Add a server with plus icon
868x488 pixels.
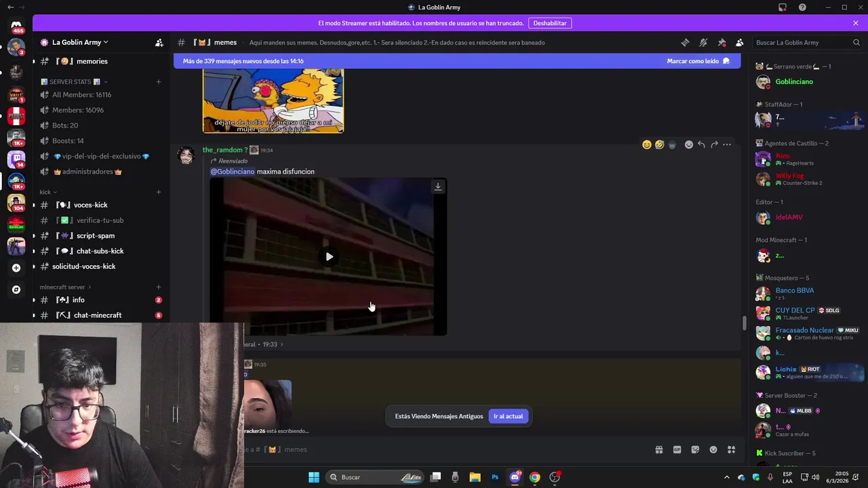pos(16,268)
